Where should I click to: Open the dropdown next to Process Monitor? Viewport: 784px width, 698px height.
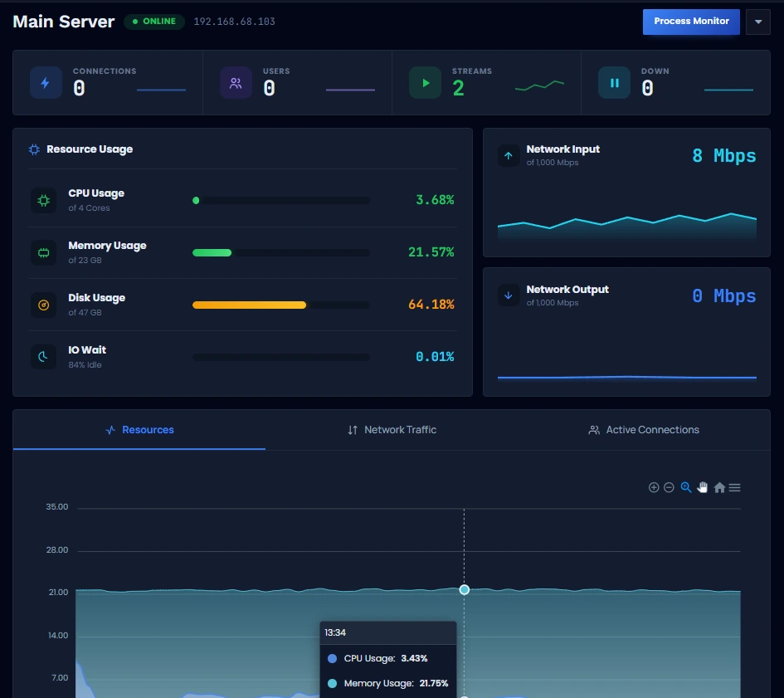[758, 22]
